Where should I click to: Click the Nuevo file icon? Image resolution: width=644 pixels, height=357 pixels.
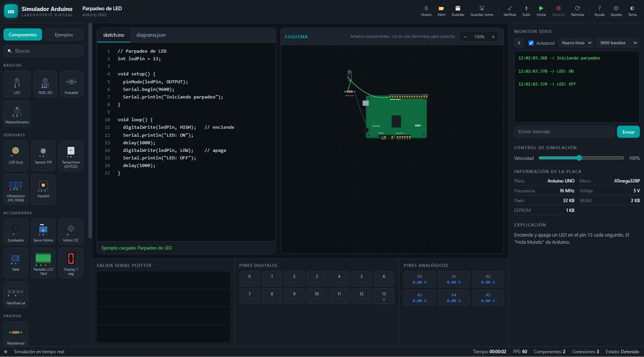click(x=426, y=11)
